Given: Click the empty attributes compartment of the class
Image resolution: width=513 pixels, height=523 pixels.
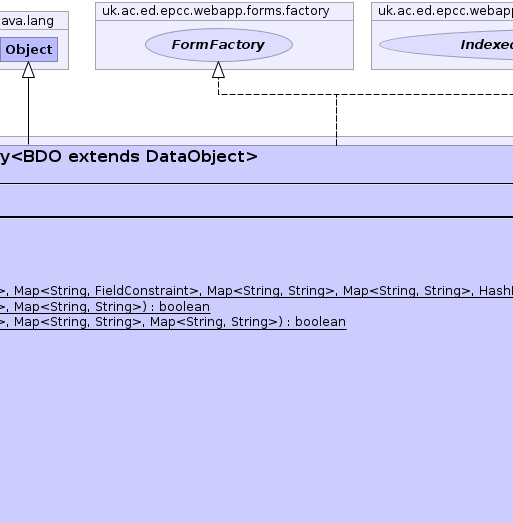Looking at the screenshot, I should [256, 200].
